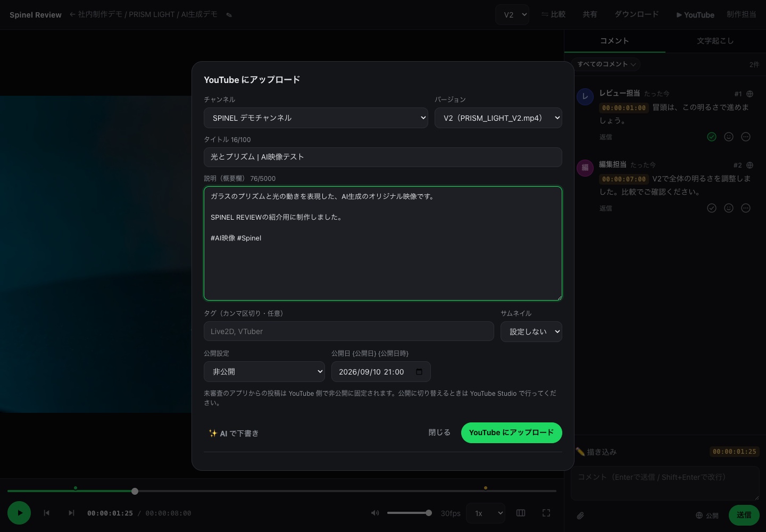Mark comment #2 as resolved
The width and height of the screenshot is (766, 532).
tap(712, 208)
